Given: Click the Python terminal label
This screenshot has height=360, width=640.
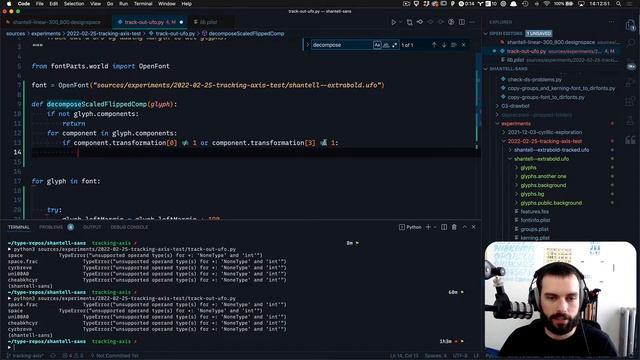Looking at the screenshot, I should [410, 227].
